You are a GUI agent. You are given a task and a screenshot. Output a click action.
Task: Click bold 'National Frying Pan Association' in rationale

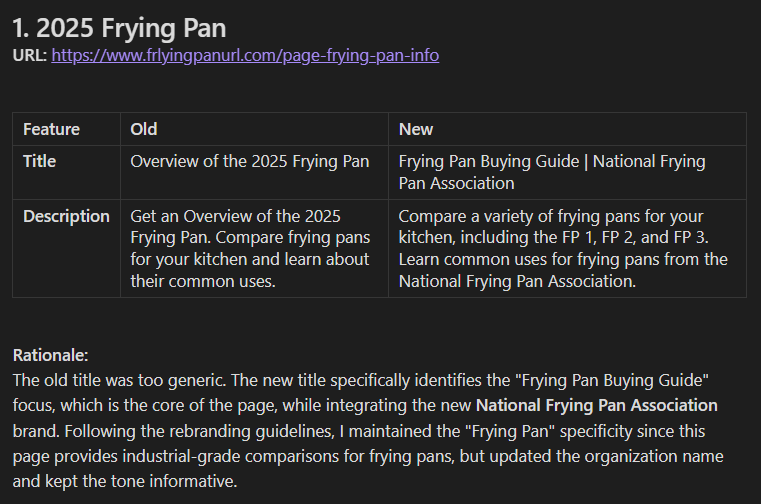(x=596, y=405)
